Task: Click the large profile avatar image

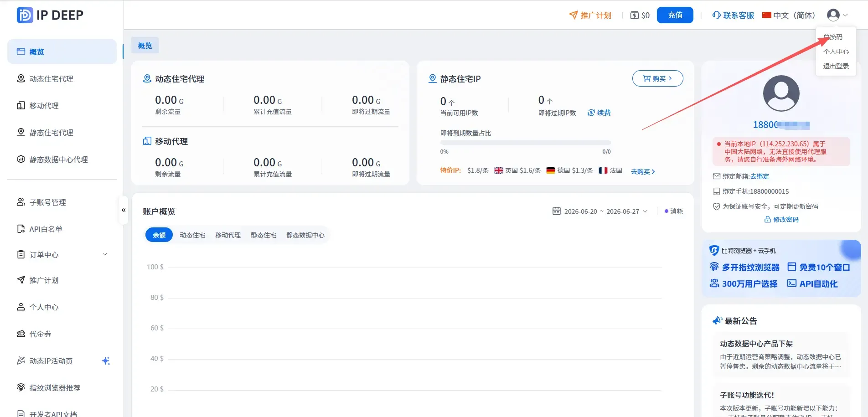Action: pyautogui.click(x=781, y=93)
